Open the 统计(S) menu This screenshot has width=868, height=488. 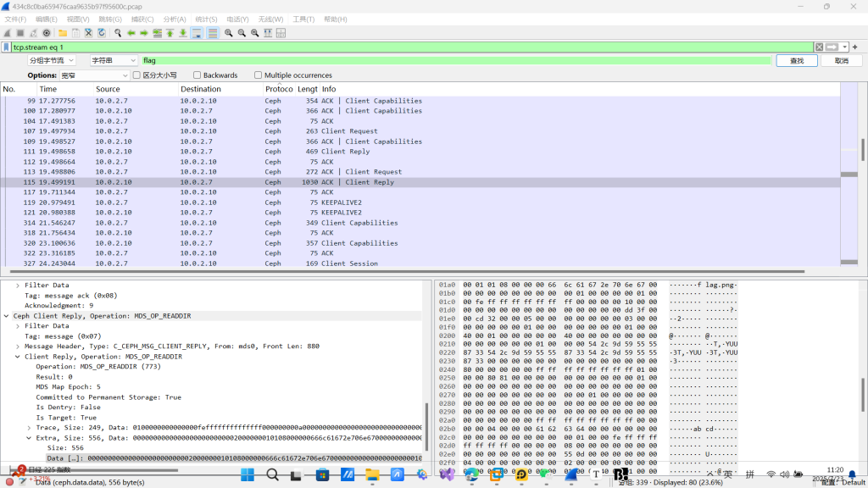click(x=206, y=19)
